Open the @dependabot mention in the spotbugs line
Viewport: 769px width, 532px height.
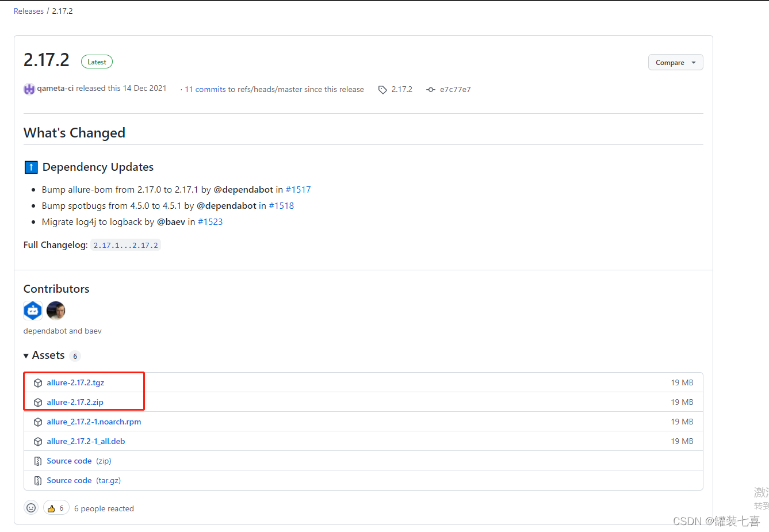227,206
